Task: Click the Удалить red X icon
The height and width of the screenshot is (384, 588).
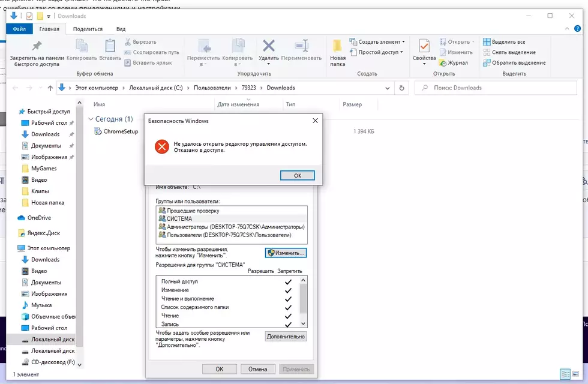Action: [x=269, y=46]
